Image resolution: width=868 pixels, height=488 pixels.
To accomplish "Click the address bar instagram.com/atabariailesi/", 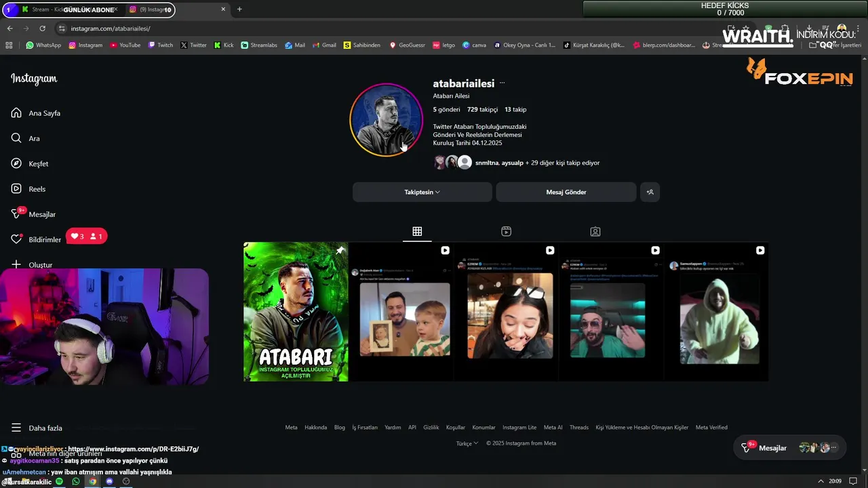I will point(111,28).
